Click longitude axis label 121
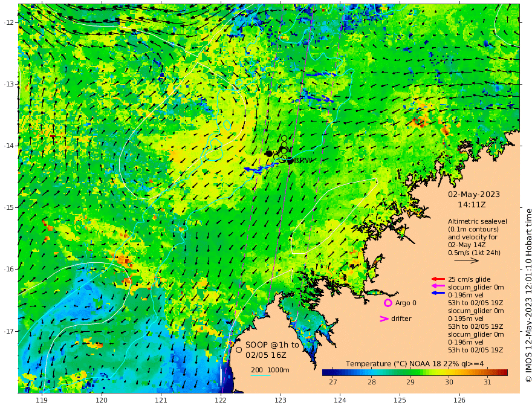Screen dimensions: 532x411 click(x=161, y=401)
